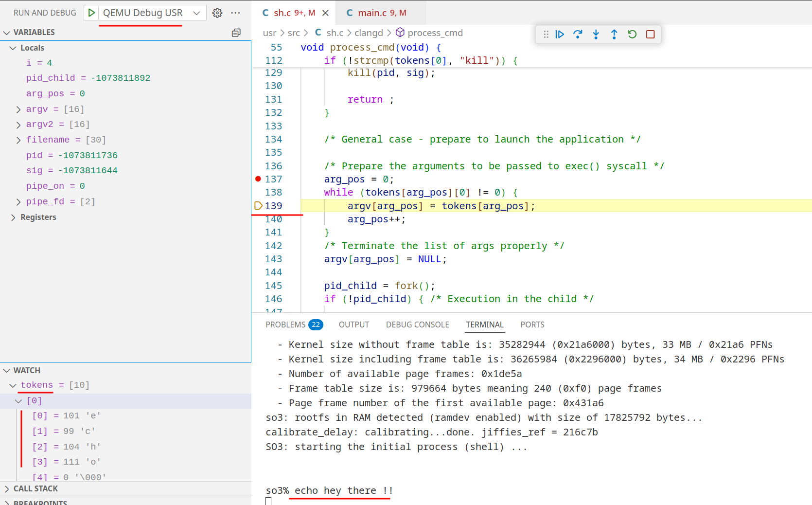Toggle the logpoint marker on line 139

[x=258, y=205]
